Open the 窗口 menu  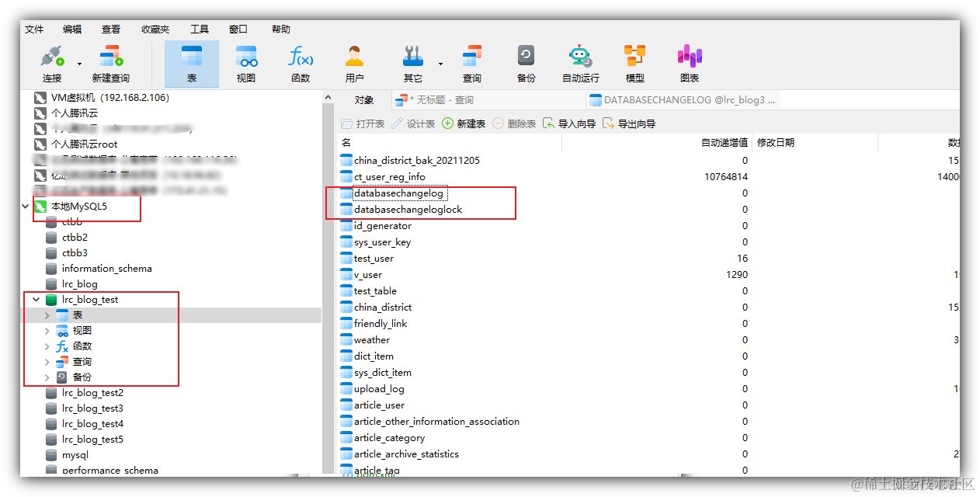click(x=238, y=30)
